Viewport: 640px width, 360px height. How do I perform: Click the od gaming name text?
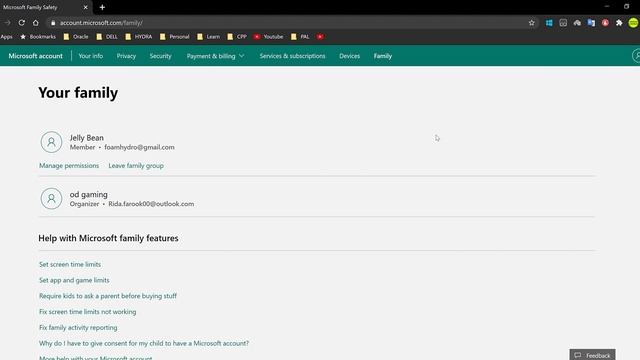89,195
